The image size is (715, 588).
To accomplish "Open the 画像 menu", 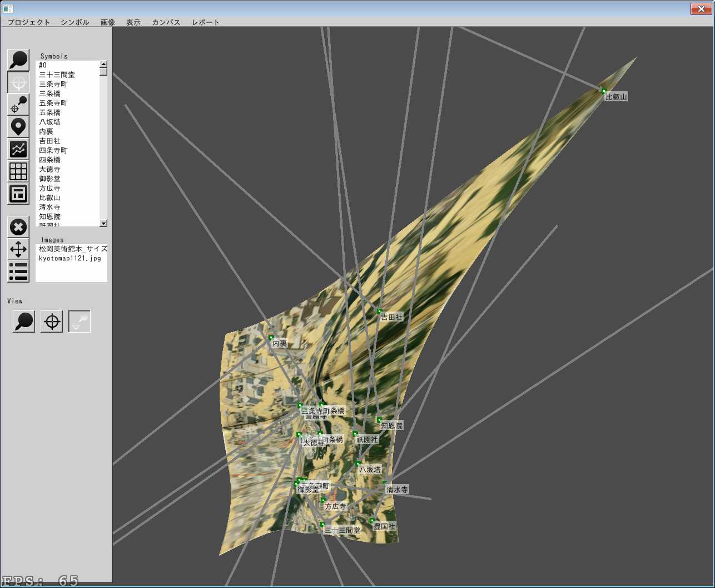I will [108, 22].
